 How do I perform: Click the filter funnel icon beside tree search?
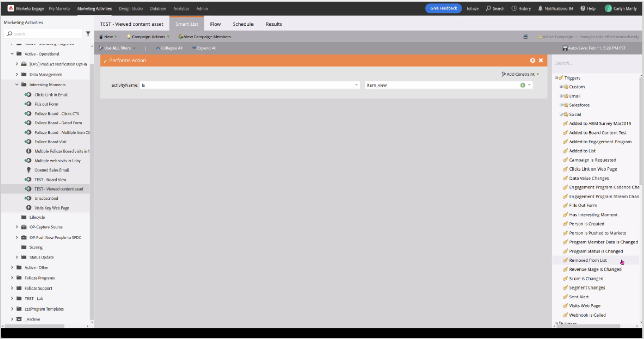tap(88, 34)
